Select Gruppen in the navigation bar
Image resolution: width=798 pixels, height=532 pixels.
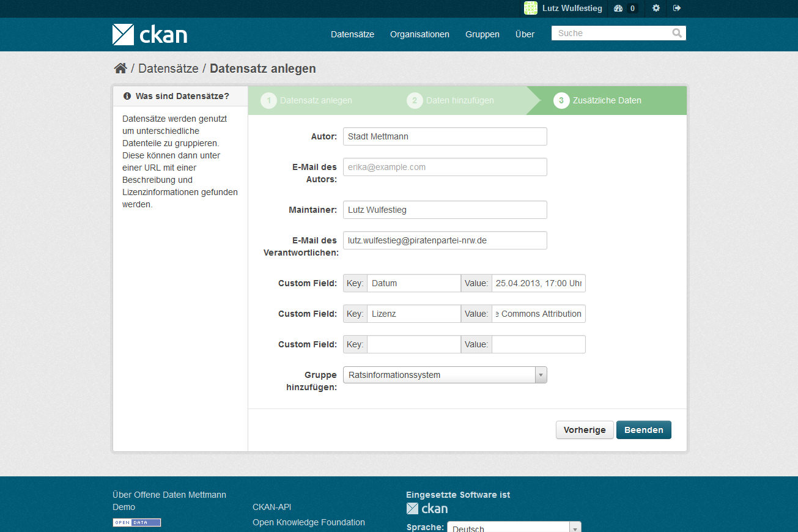482,34
